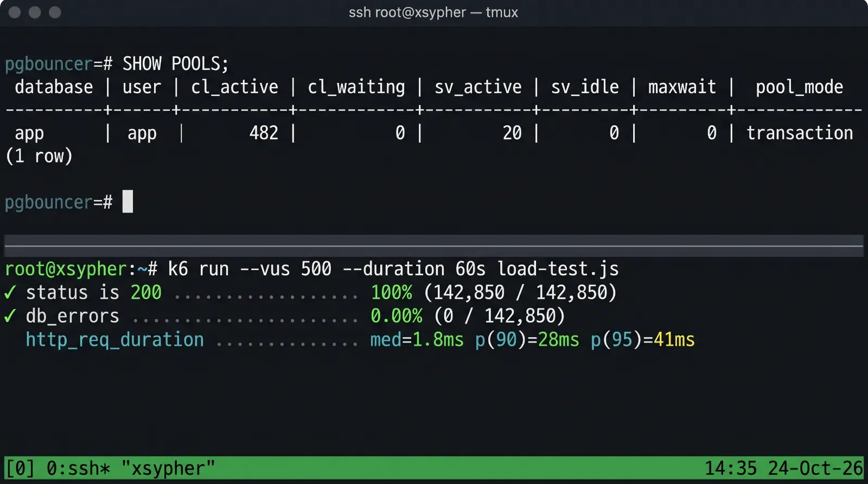Click the tmux session indicator "[0]"

tap(20, 468)
